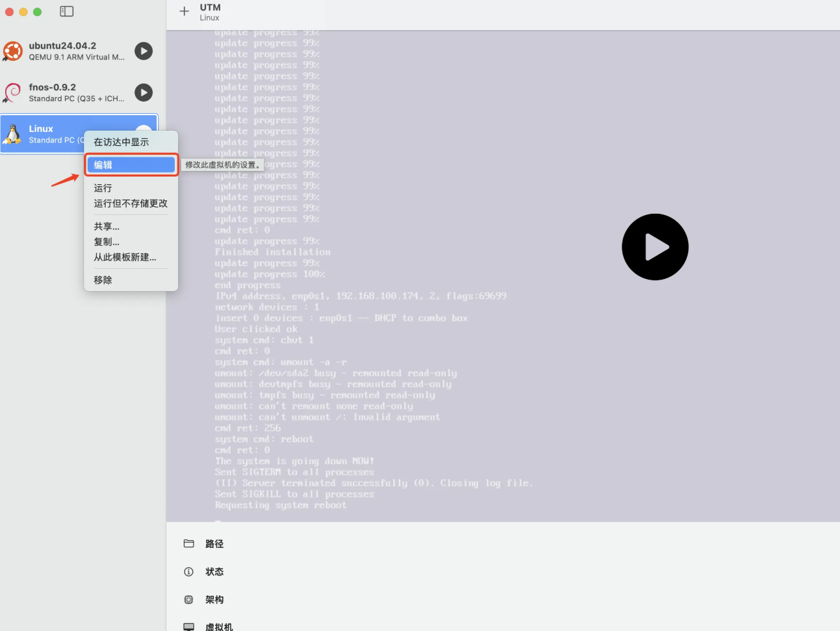The image size is (840, 631).
Task: Click the yellow minimize window button
Action: tap(23, 12)
